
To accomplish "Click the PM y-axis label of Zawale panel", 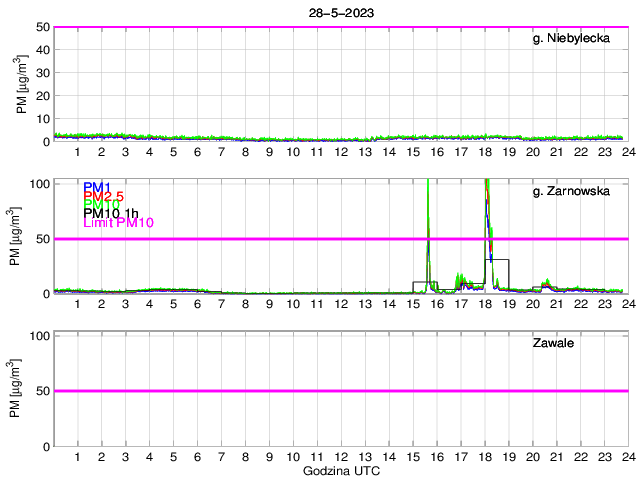I will (x=15, y=389).
